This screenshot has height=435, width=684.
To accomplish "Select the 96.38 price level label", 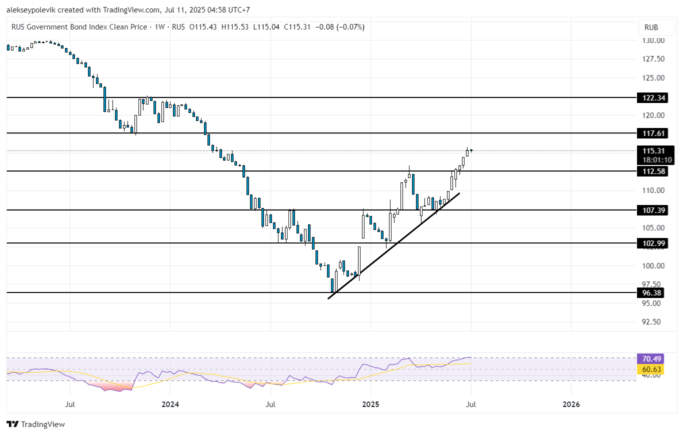I will (651, 292).
